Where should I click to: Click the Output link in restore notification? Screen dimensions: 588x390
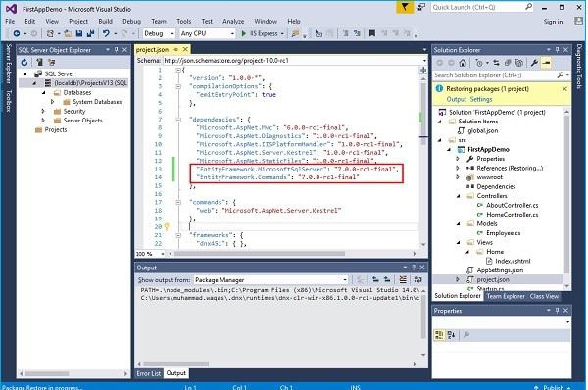point(456,99)
